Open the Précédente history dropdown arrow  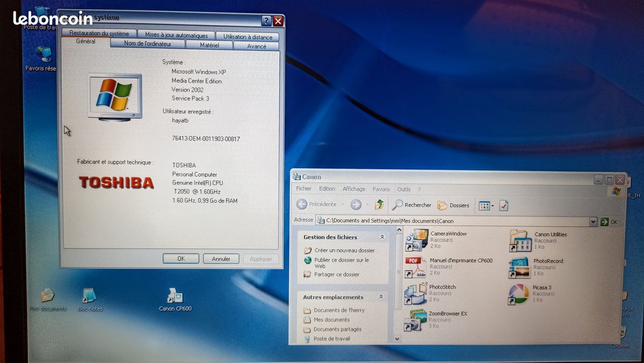tap(342, 205)
